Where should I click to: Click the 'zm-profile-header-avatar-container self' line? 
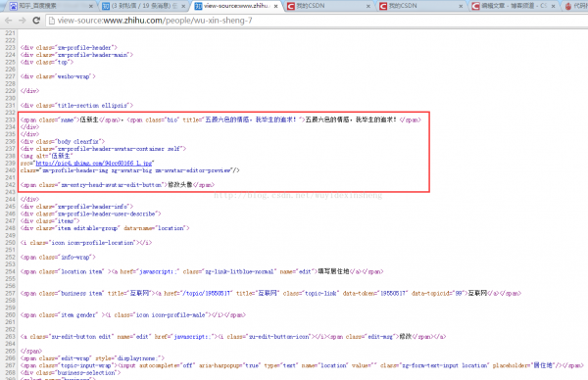(104, 149)
